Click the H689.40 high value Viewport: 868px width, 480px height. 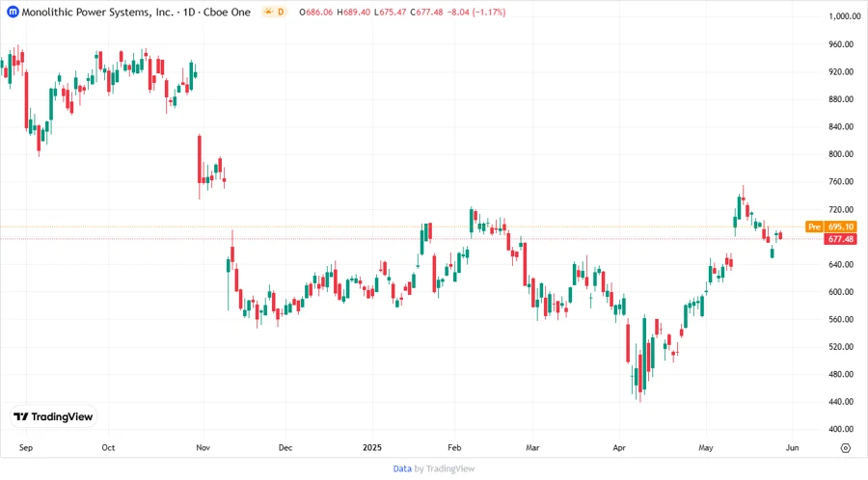pyautogui.click(x=354, y=12)
